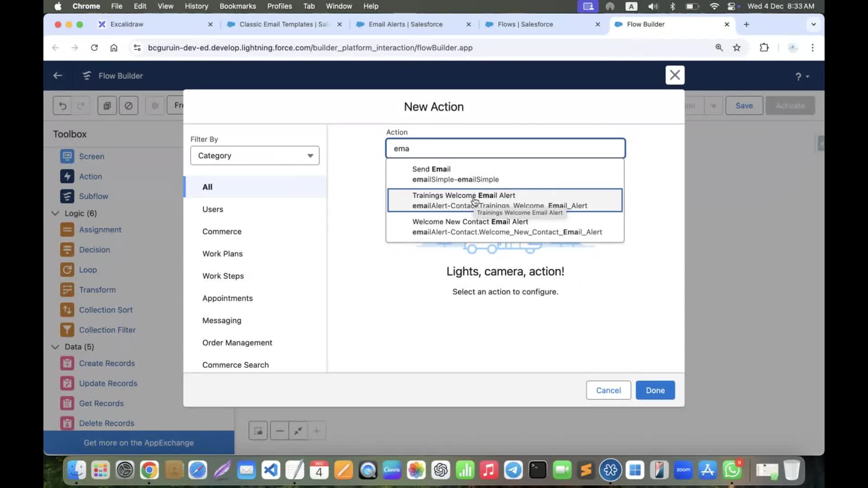Click the Collection Filter funnel icon
The image size is (868, 488).
pos(67,330)
